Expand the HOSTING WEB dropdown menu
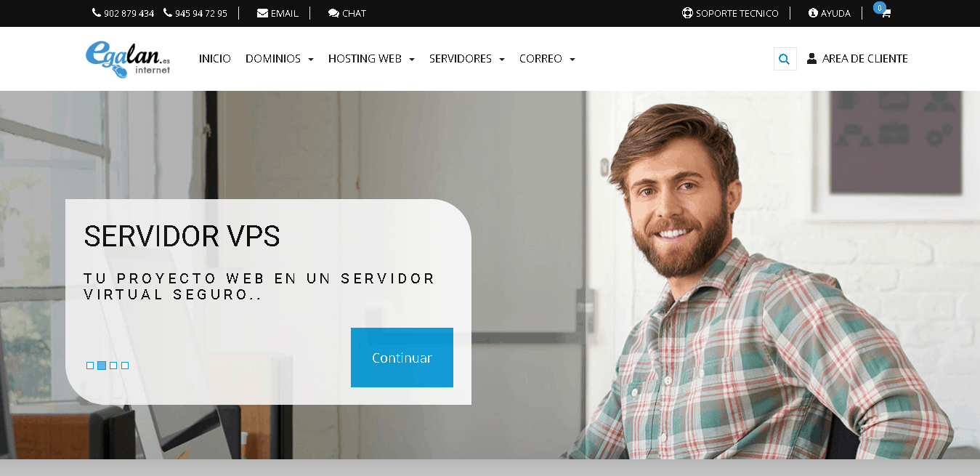Screen dimensions: 980x476 (x=371, y=59)
